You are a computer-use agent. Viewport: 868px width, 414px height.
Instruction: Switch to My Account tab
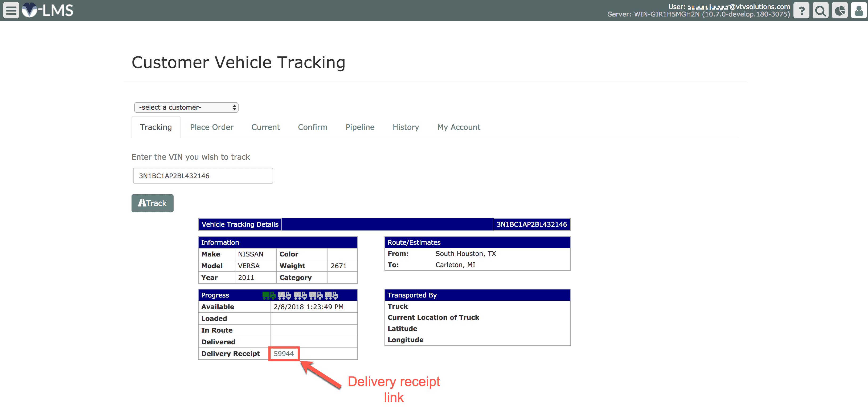[458, 127]
